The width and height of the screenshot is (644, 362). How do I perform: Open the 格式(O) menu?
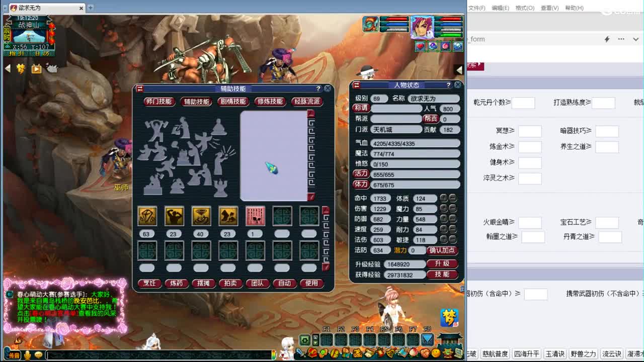click(525, 8)
